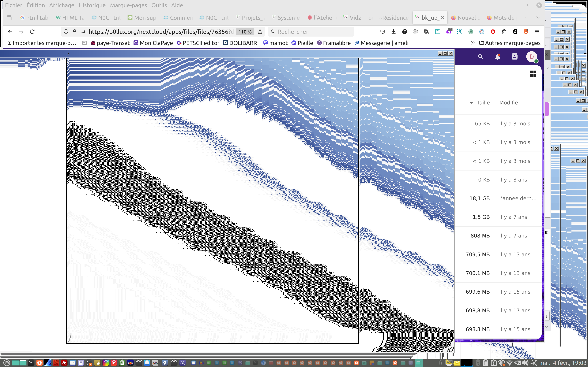Open the Firefox extensions puzzle icon
Screen dimensions: 588x367
tap(504, 32)
